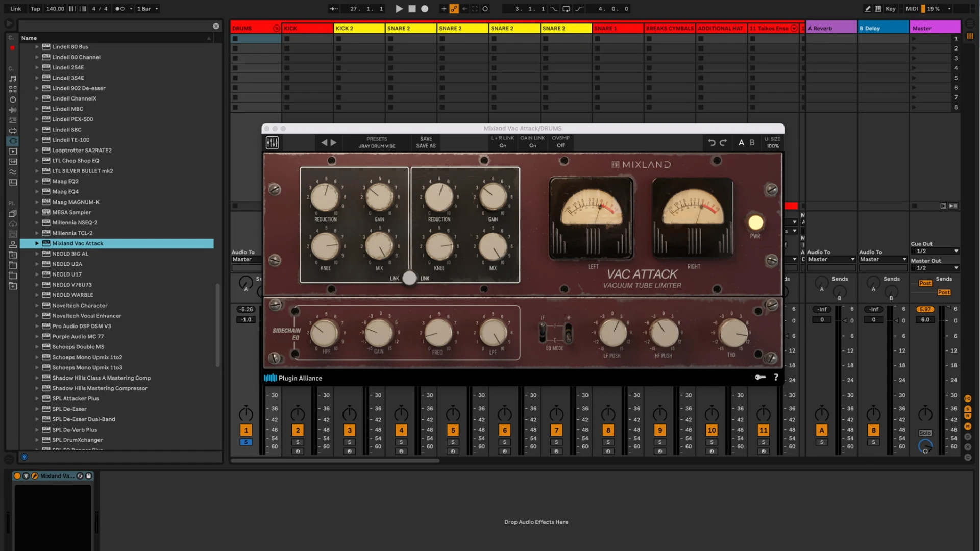Toggle the Automation Arm button
The width and height of the screenshot is (980, 551).
(454, 9)
